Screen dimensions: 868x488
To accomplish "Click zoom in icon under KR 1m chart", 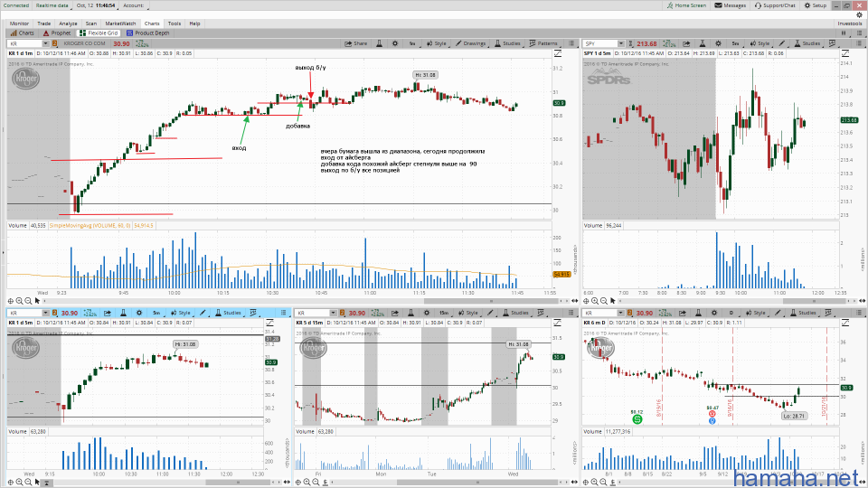I will coord(19,301).
